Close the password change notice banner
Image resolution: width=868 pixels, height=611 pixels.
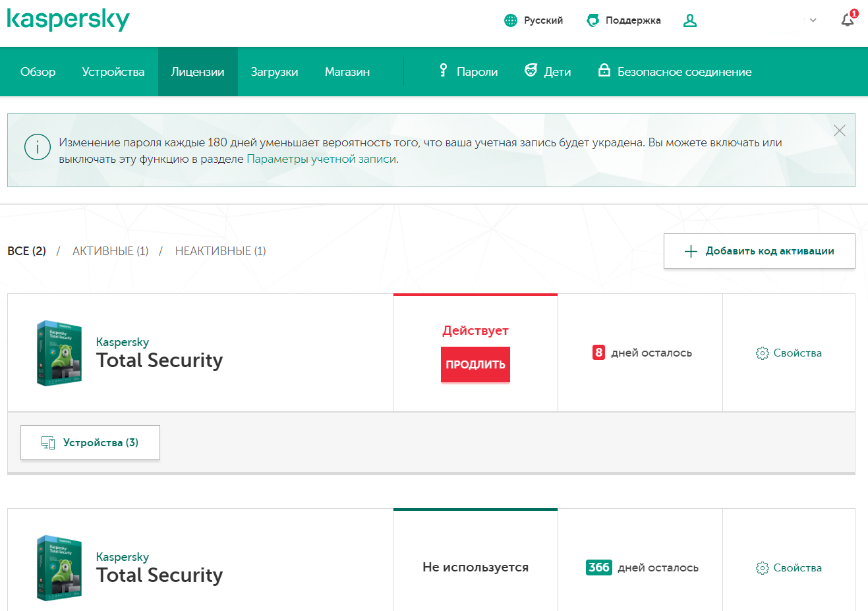(x=839, y=131)
